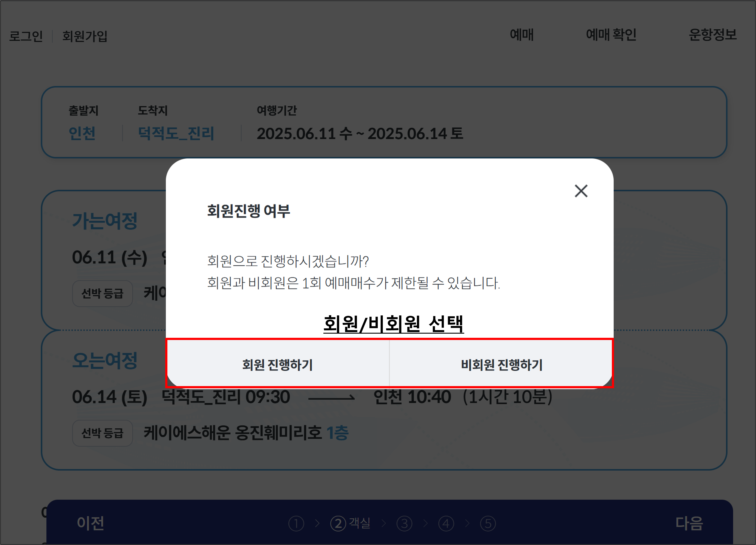Screen dimensions: 756x545
Task: Open the 회원가입 link
Action: point(85,36)
